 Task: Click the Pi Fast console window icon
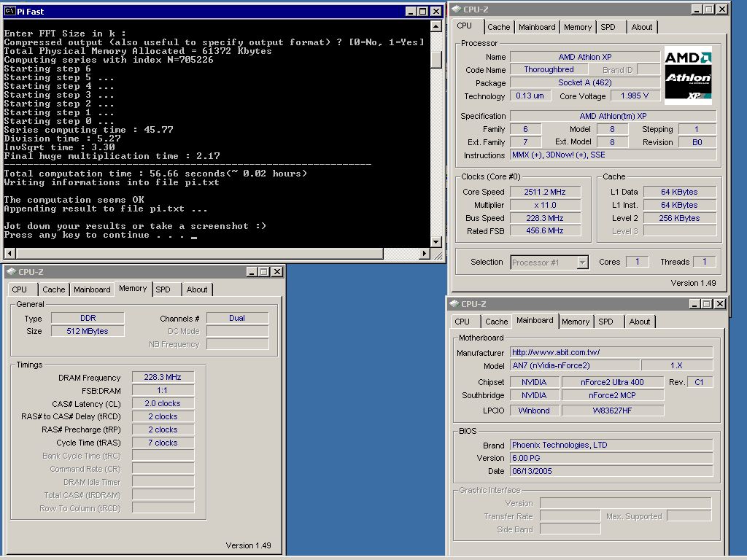coord(10,11)
